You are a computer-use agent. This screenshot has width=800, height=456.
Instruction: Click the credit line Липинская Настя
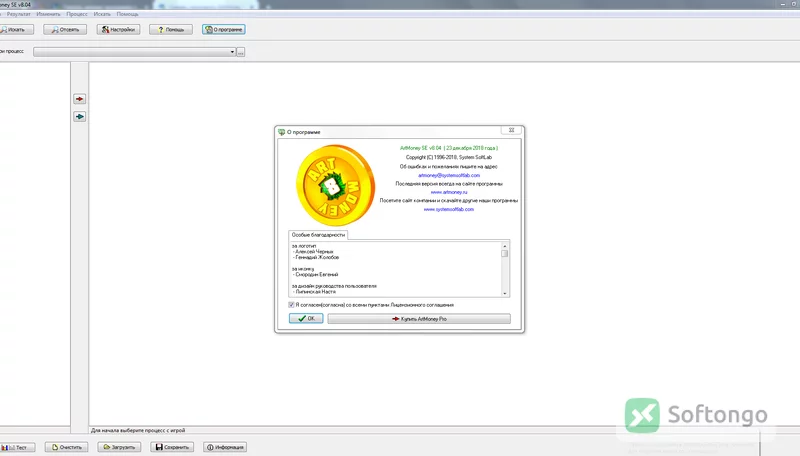[315, 292]
